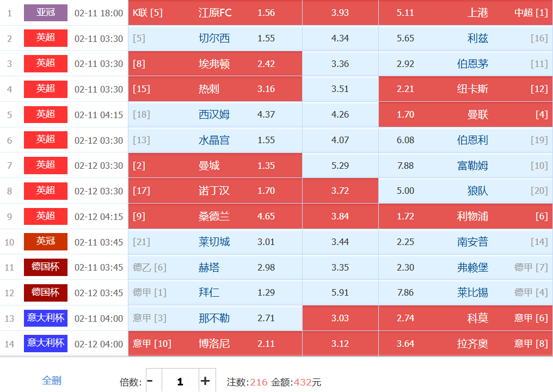This screenshot has width=553, height=392.
Task: Click the 英冠 league tag
Action: click(x=46, y=241)
